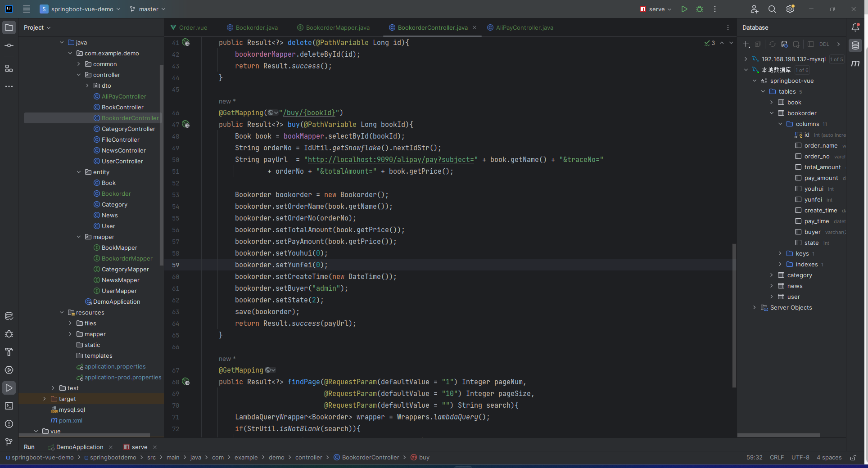Click the DDL button in Database toolbar
868x468 pixels.
tap(824, 44)
